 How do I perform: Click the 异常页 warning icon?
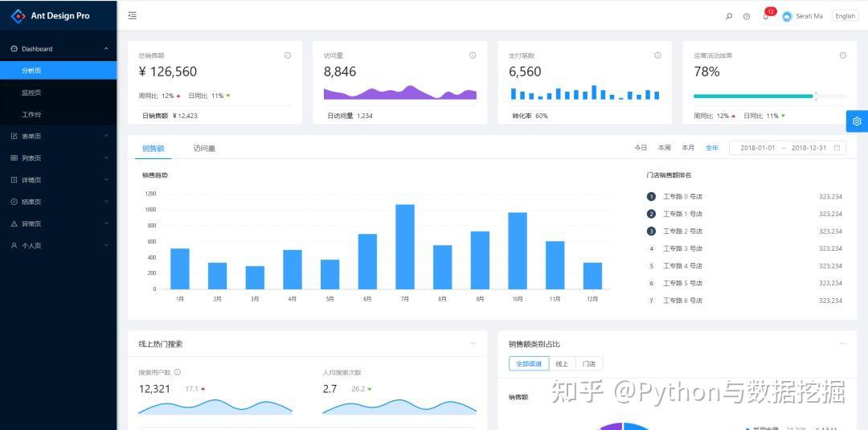point(14,223)
